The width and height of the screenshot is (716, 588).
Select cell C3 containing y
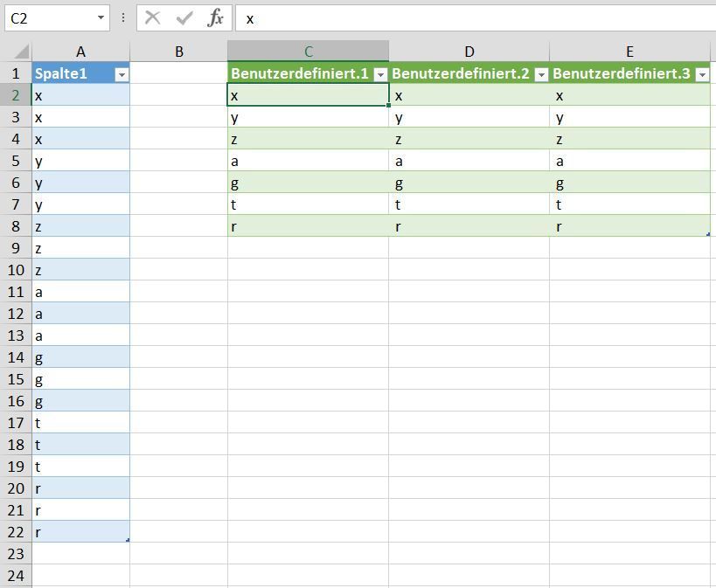coord(309,117)
